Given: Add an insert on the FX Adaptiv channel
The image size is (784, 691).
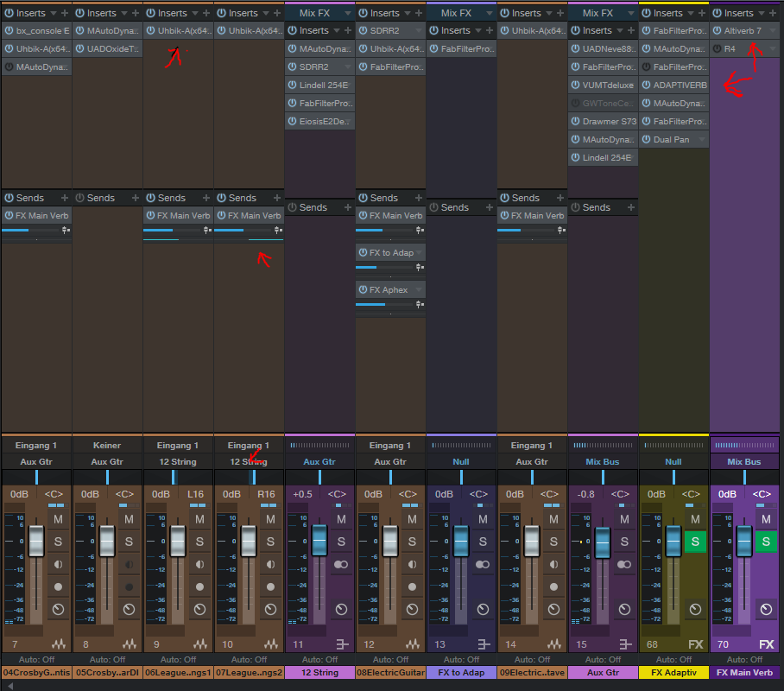Looking at the screenshot, I should 701,13.
